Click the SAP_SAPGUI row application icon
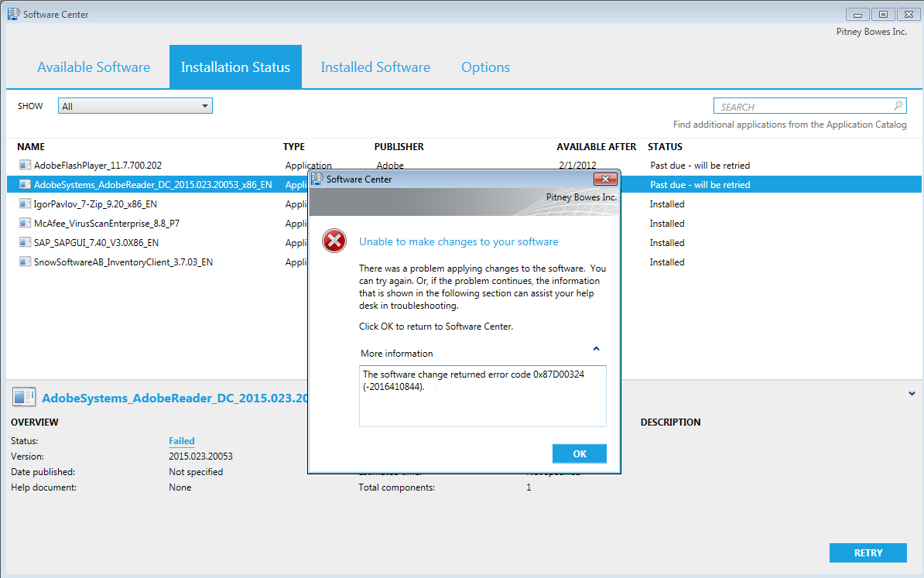This screenshot has height=578, width=924. 25,242
